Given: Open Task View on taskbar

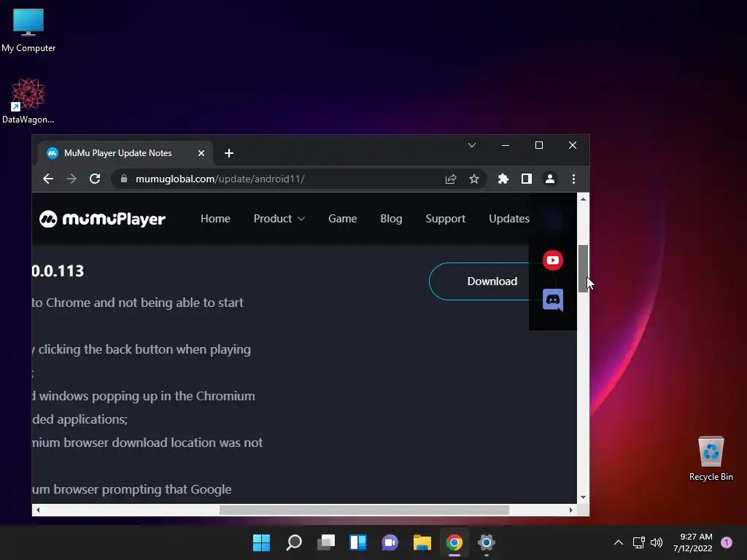Looking at the screenshot, I should pos(326,542).
